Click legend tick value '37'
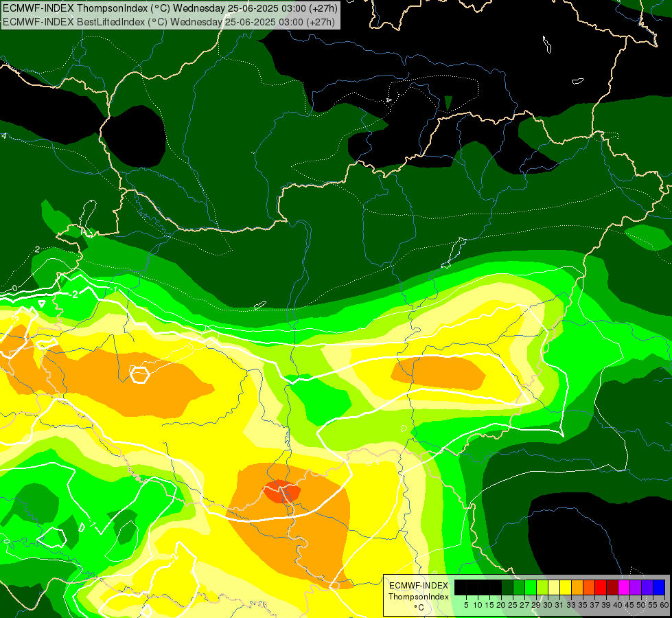Viewport: 672px width, 618px height. (594, 605)
